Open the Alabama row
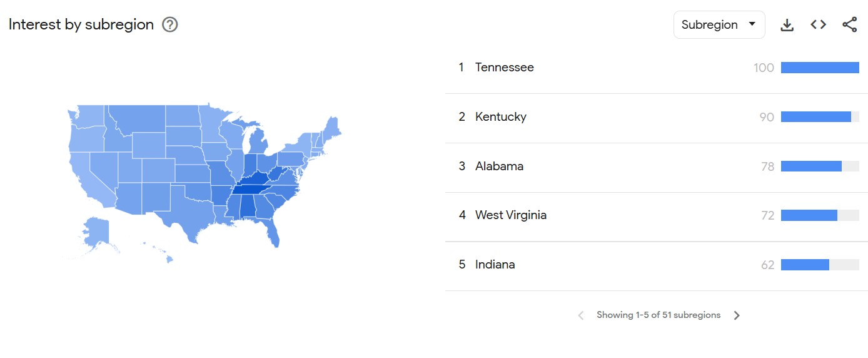 point(499,166)
